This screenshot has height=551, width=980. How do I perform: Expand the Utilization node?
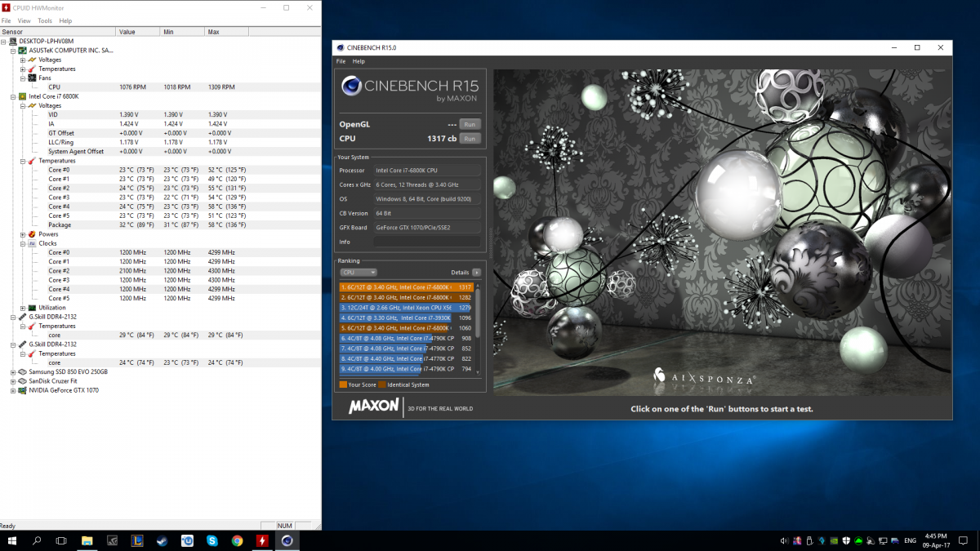pos(22,308)
